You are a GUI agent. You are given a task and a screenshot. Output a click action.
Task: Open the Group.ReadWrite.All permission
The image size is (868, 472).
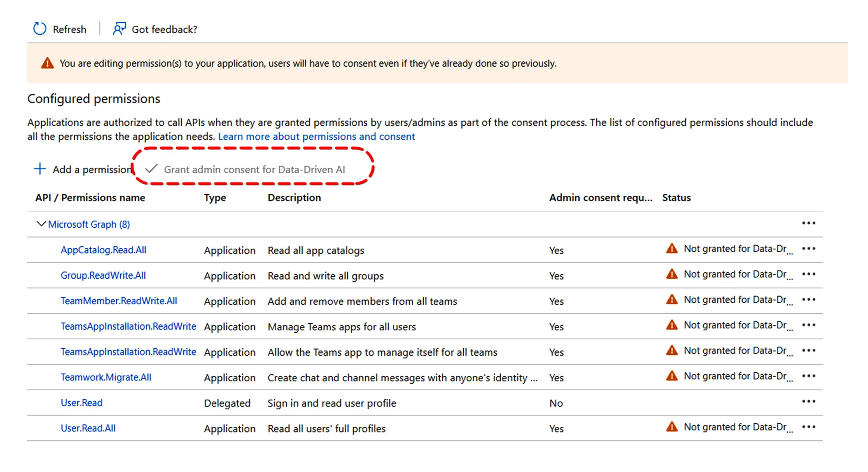103,275
